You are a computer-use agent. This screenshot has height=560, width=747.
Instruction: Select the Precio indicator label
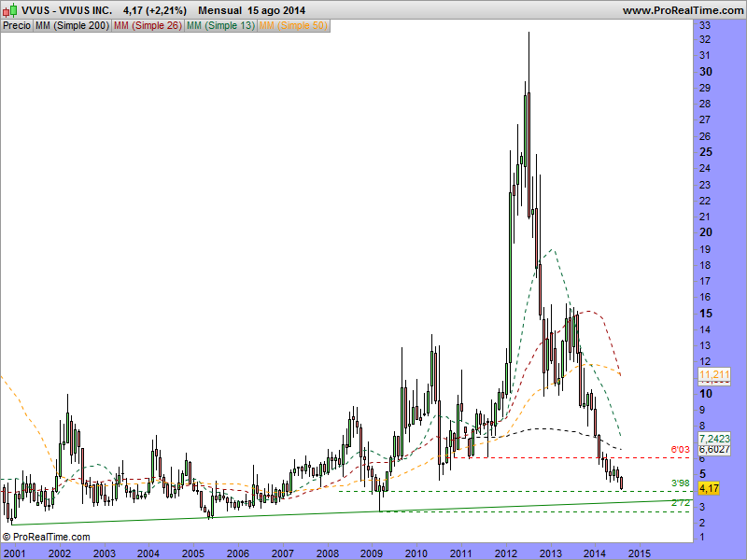17,26
